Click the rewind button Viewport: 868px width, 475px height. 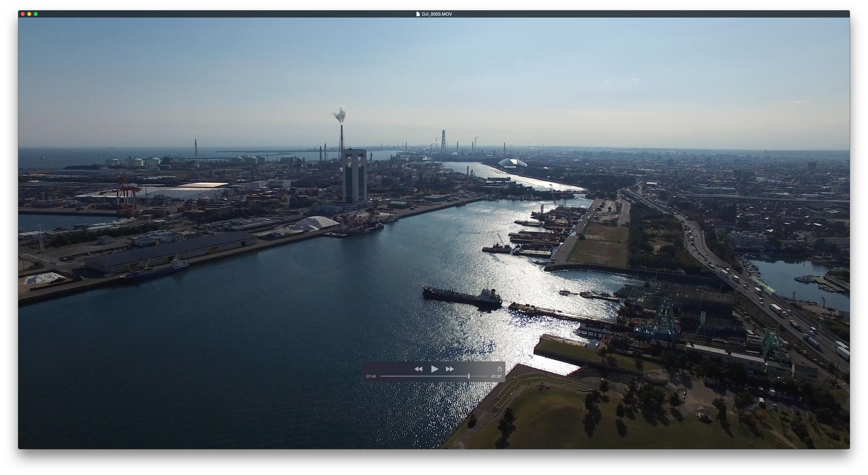(418, 369)
